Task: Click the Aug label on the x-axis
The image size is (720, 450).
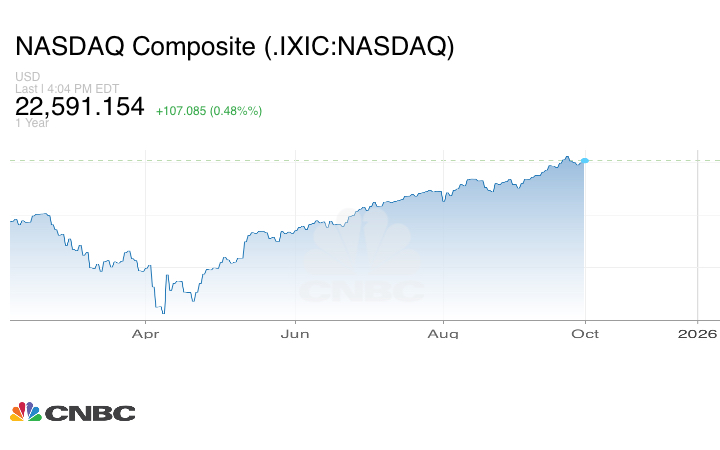Action: (x=444, y=333)
